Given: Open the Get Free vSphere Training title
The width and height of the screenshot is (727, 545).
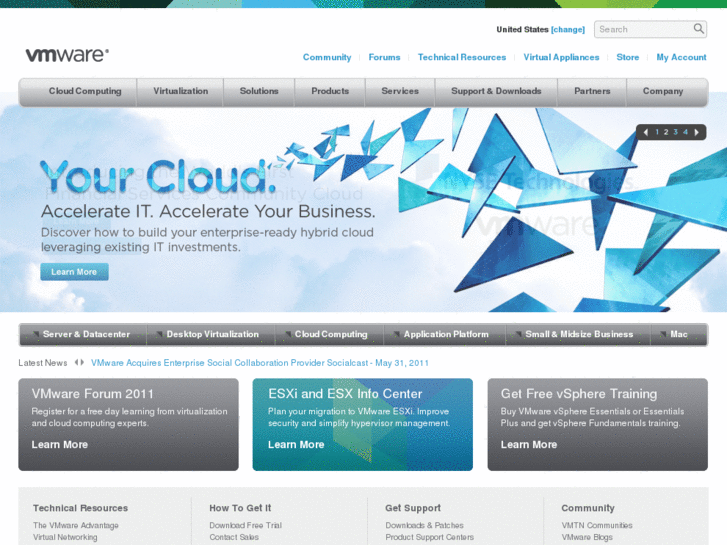Looking at the screenshot, I should point(579,394).
